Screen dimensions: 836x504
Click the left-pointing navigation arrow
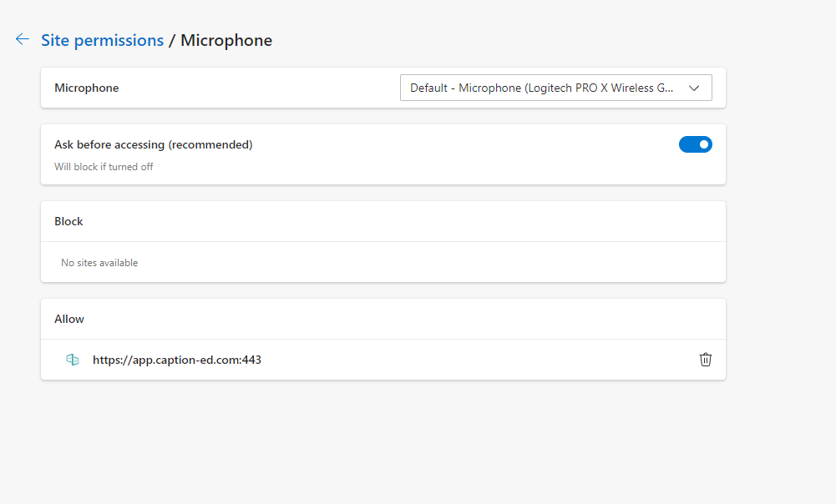pyautogui.click(x=22, y=38)
